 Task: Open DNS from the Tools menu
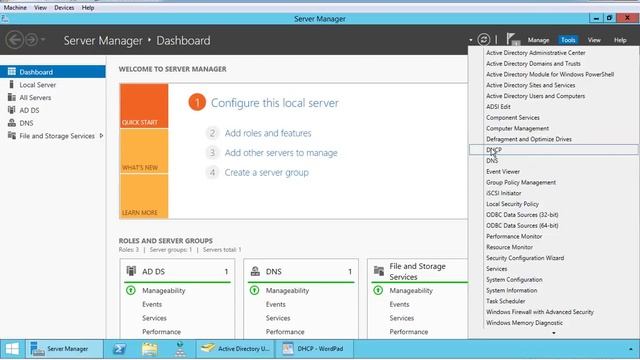(x=492, y=161)
